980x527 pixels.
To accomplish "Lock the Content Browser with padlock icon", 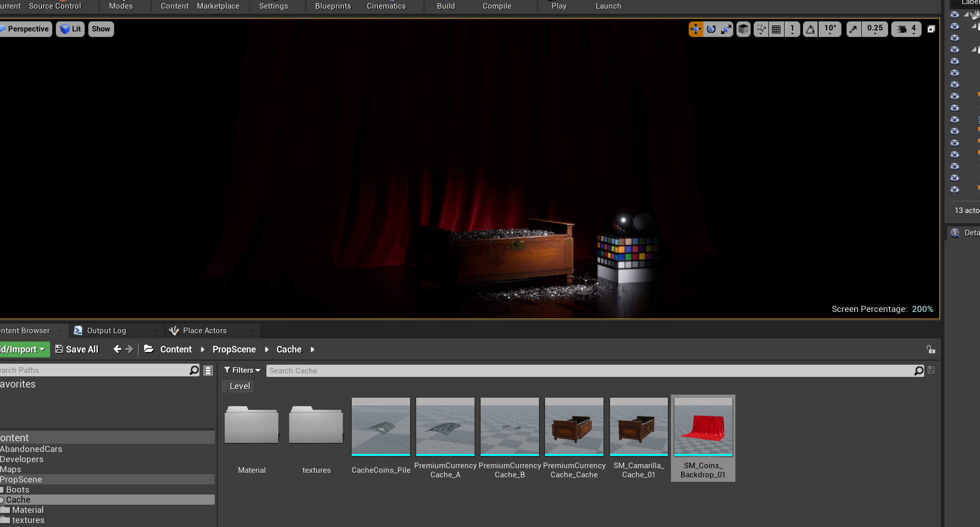I will tap(930, 349).
